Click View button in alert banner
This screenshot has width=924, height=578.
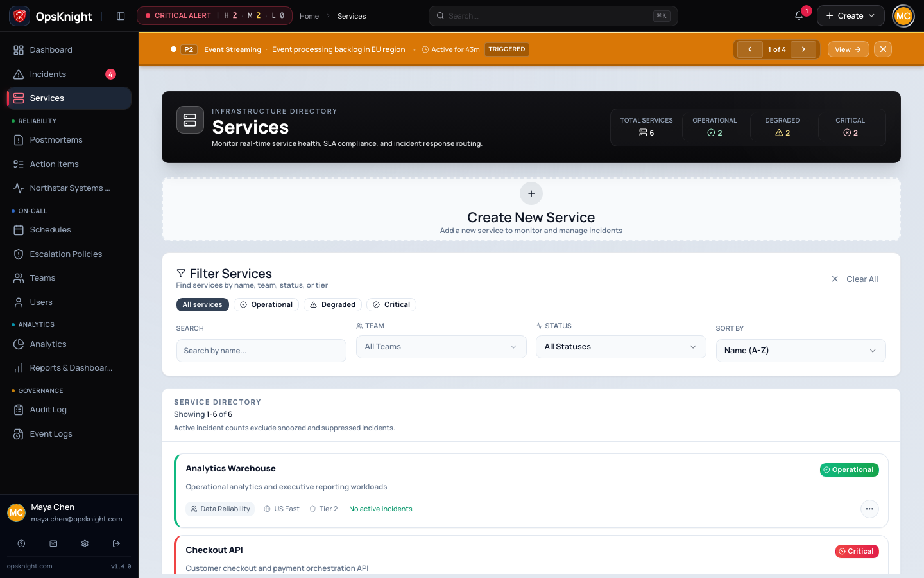(x=848, y=49)
